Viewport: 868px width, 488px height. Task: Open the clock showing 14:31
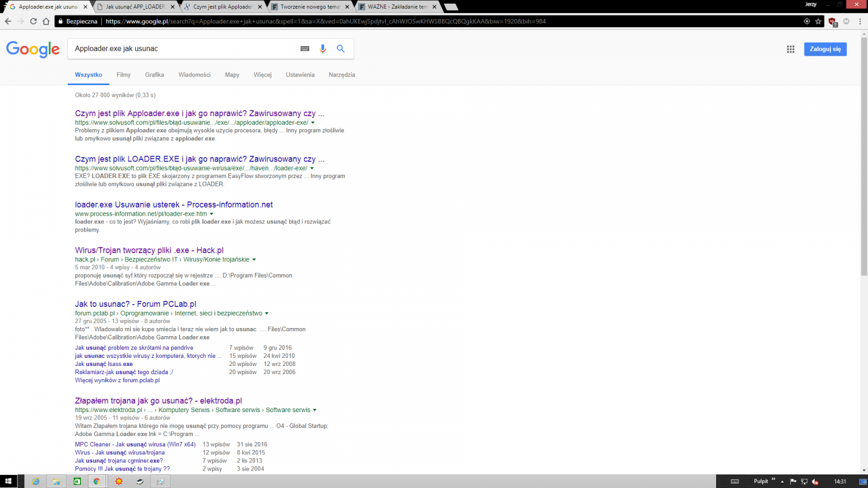840,481
